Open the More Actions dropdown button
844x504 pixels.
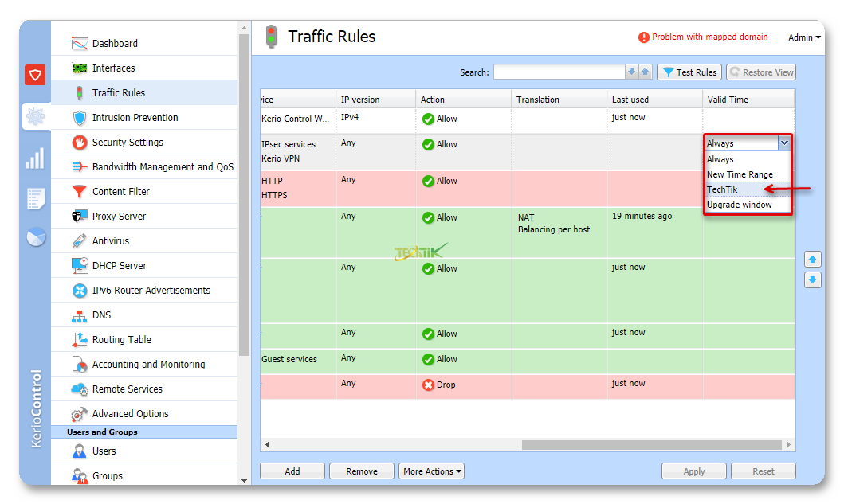tap(431, 471)
